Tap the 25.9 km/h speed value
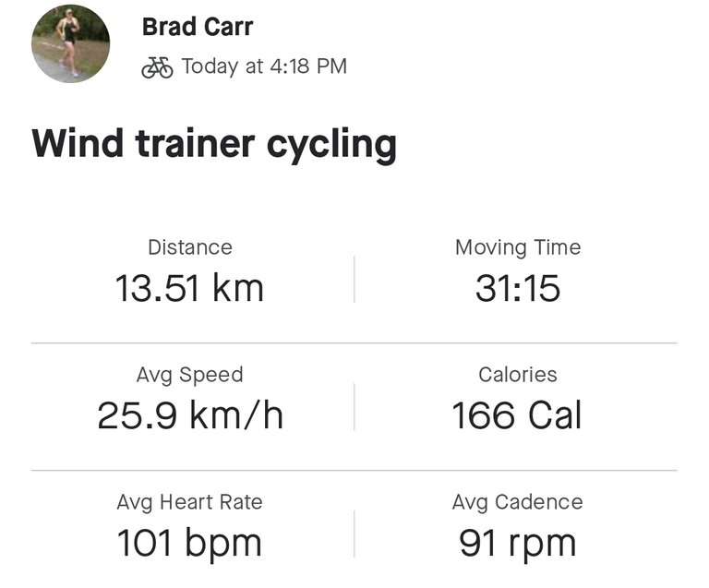Screen dimensions: 709x588 click(x=190, y=415)
